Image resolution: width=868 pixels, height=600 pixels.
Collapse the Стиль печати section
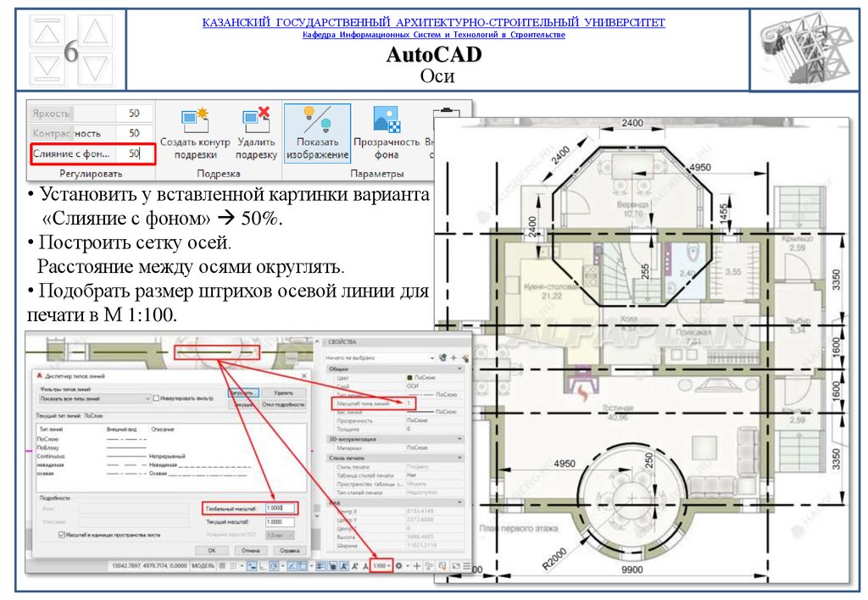click(459, 458)
